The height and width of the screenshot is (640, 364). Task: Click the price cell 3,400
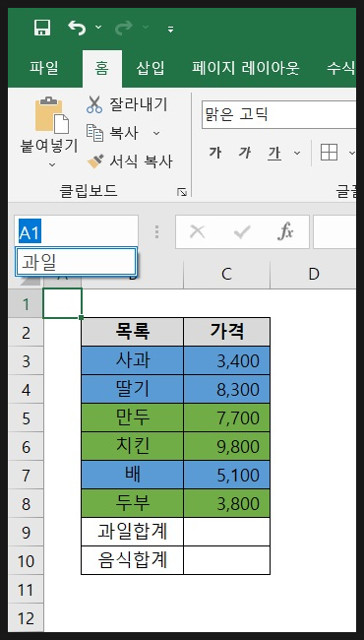(226, 360)
